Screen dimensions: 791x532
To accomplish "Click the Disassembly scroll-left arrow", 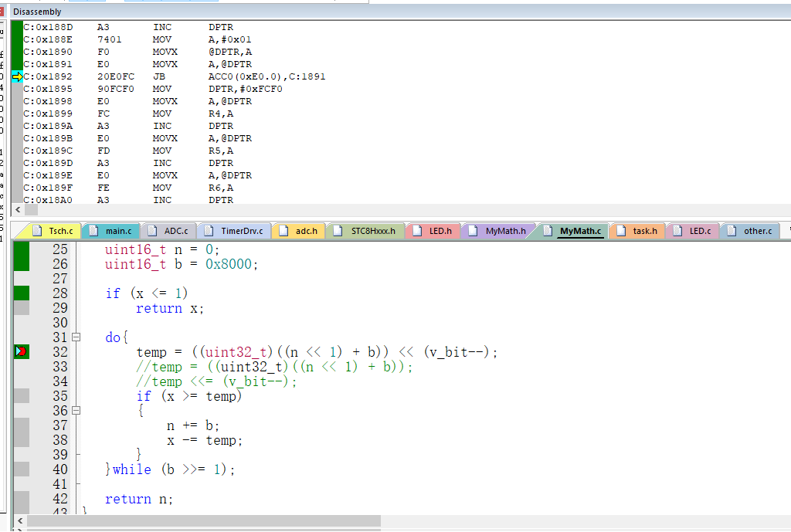I will point(19,210).
